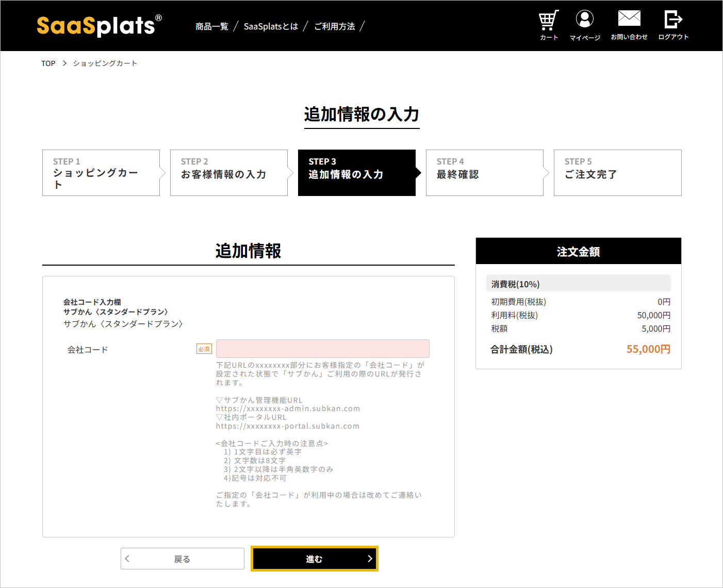Viewport: 723px width, 588px height.
Task: Click ▽サブかん管理機能URL label
Action: 259,400
